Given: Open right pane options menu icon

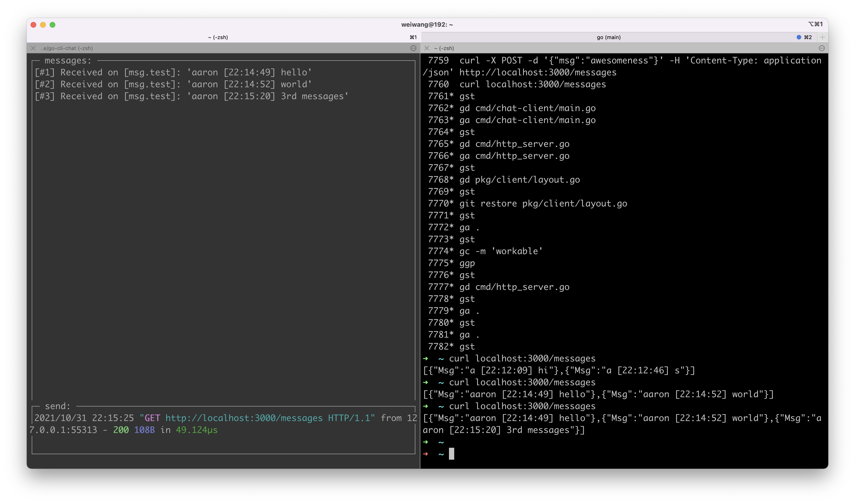Looking at the screenshot, I should (x=822, y=48).
